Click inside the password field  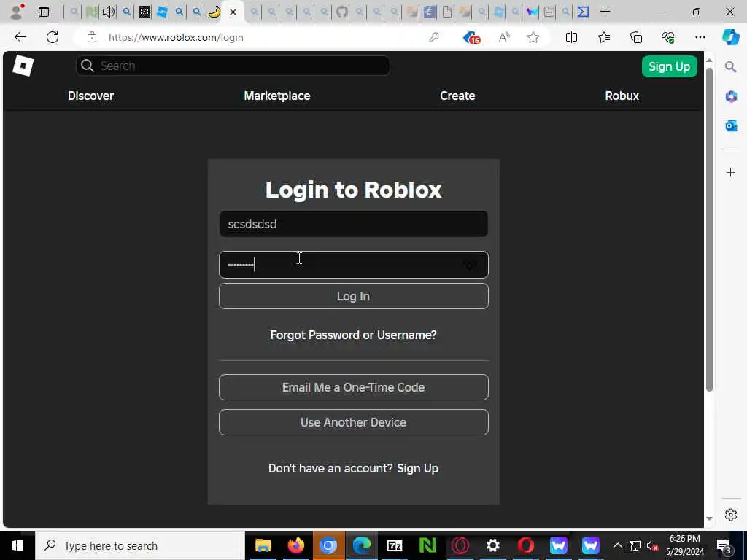354,264
